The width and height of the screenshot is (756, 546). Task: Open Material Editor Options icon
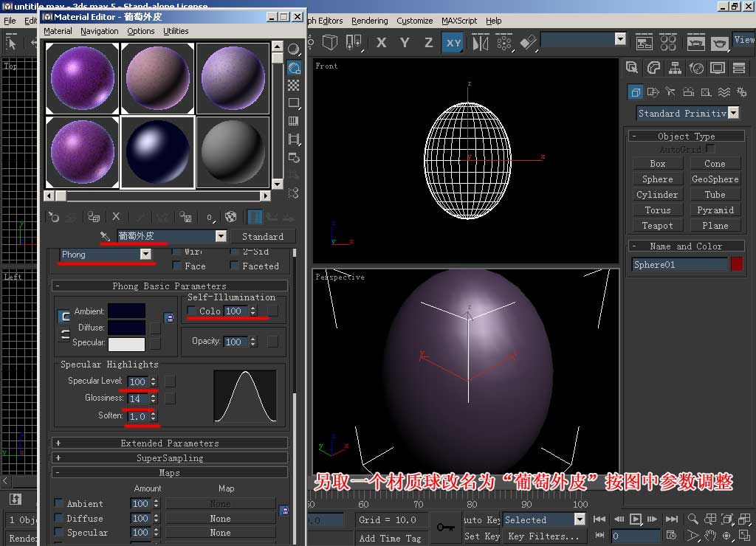tap(293, 158)
